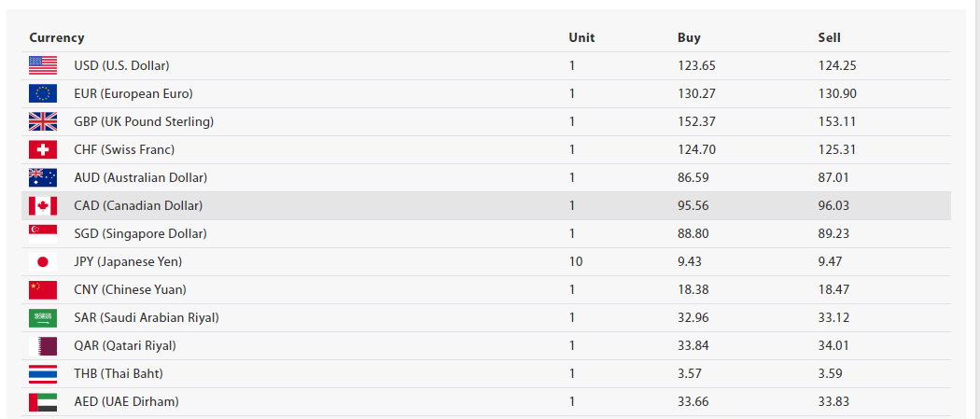Click the Canadian maple leaf flag icon
Viewport: 980px width, 419px height.
point(43,205)
